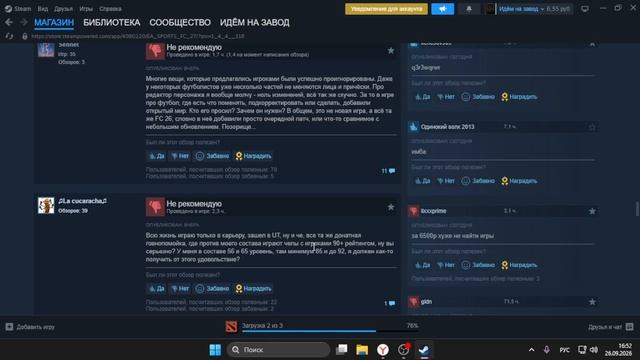640x360 pixels.
Task: Click Наградить on the 'за 6500р' review
Action: (x=519, y=265)
